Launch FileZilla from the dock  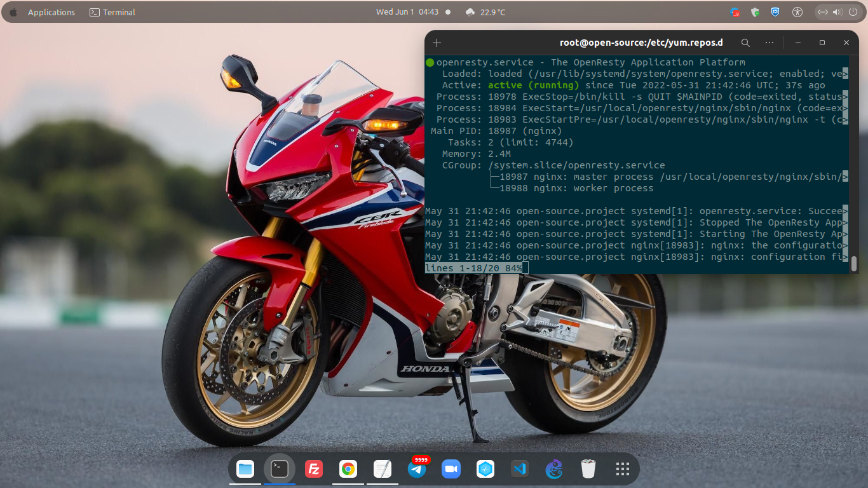(313, 470)
